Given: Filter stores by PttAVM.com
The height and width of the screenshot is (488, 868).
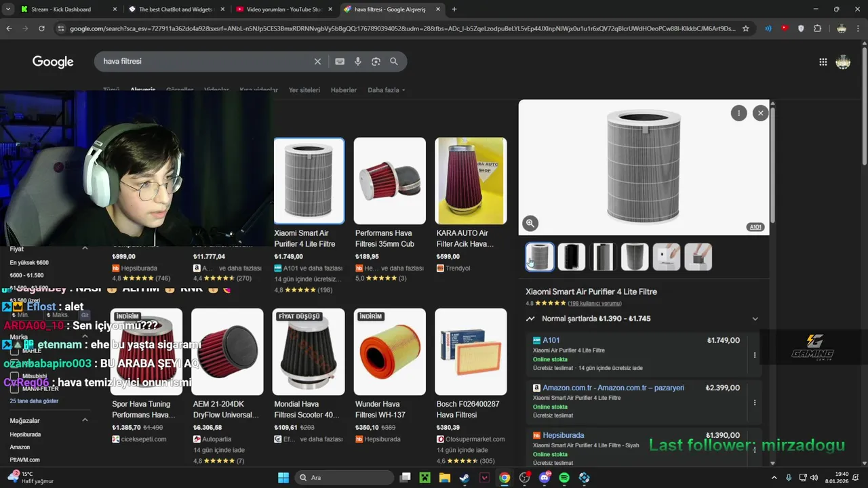Looking at the screenshot, I should click(24, 460).
